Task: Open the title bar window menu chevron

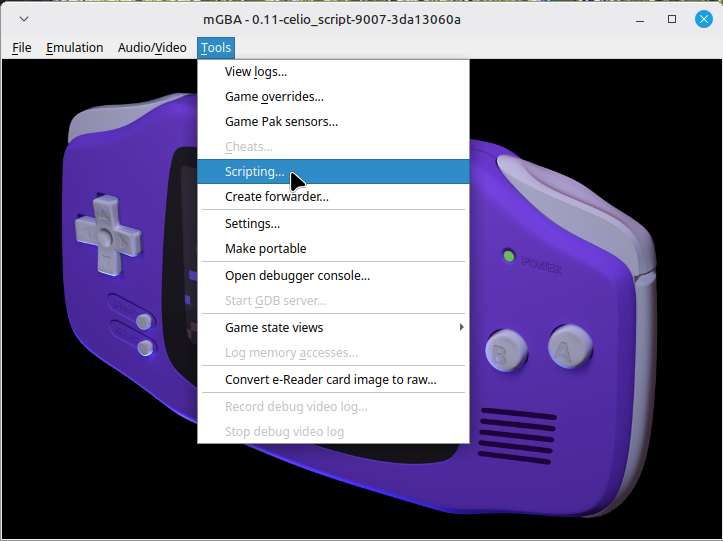Action: (x=24, y=19)
